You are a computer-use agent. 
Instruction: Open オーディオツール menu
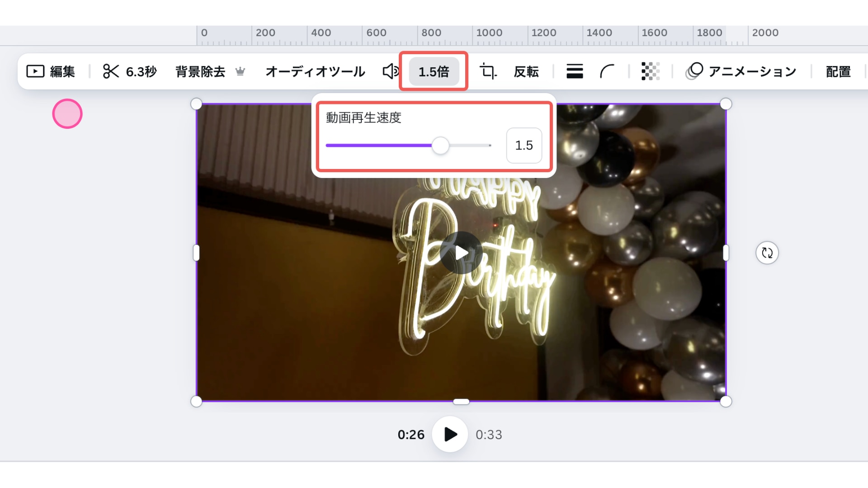coord(315,71)
